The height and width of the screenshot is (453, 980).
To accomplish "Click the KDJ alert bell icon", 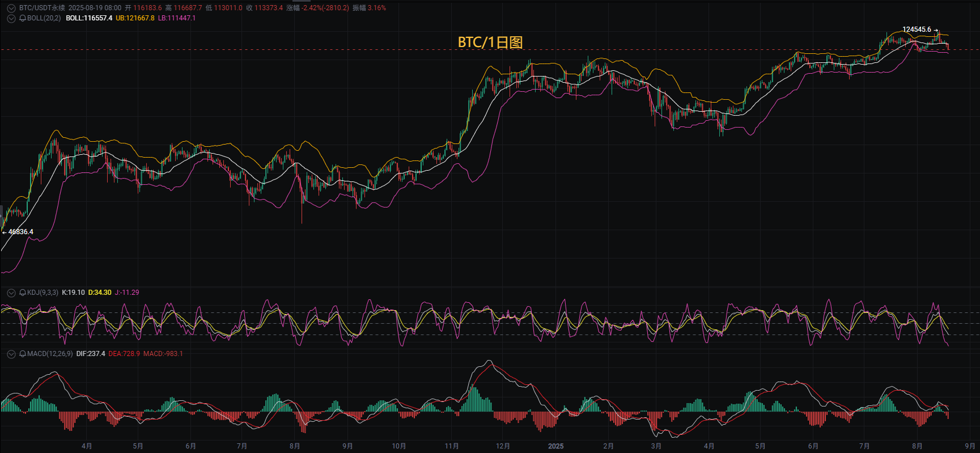I will coord(23,293).
